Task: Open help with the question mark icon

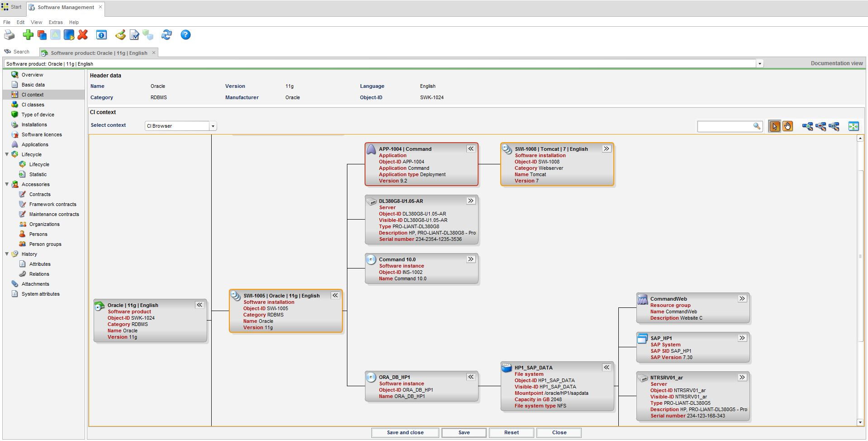Action: click(185, 35)
